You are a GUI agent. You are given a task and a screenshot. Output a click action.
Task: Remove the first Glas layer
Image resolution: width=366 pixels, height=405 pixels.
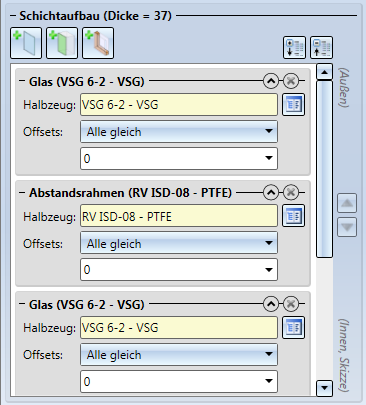coord(291,81)
